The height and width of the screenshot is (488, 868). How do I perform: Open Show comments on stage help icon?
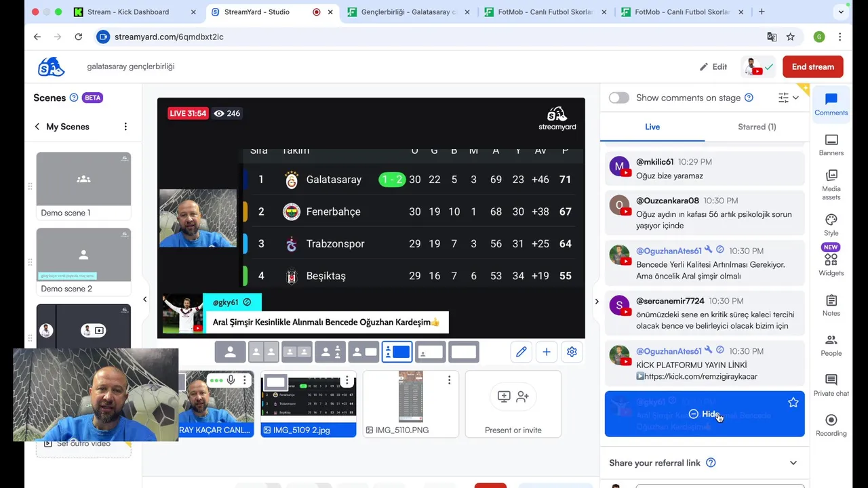click(749, 98)
